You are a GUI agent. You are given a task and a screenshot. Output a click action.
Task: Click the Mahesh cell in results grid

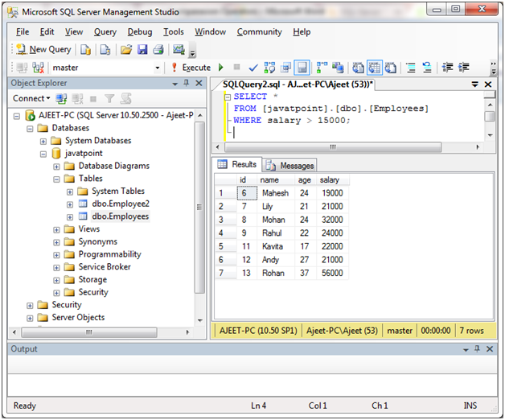click(275, 193)
